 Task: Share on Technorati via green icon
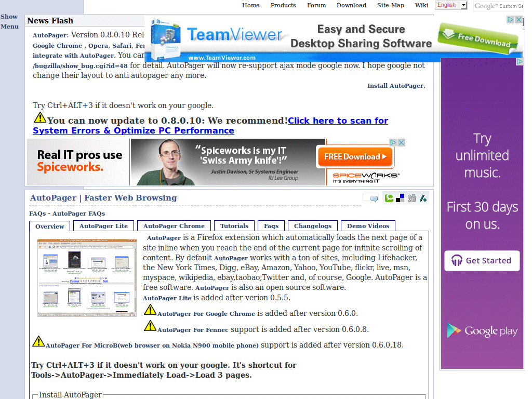pos(389,198)
